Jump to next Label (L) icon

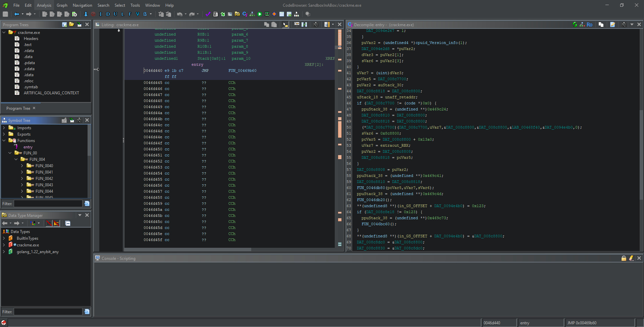pos(123,14)
